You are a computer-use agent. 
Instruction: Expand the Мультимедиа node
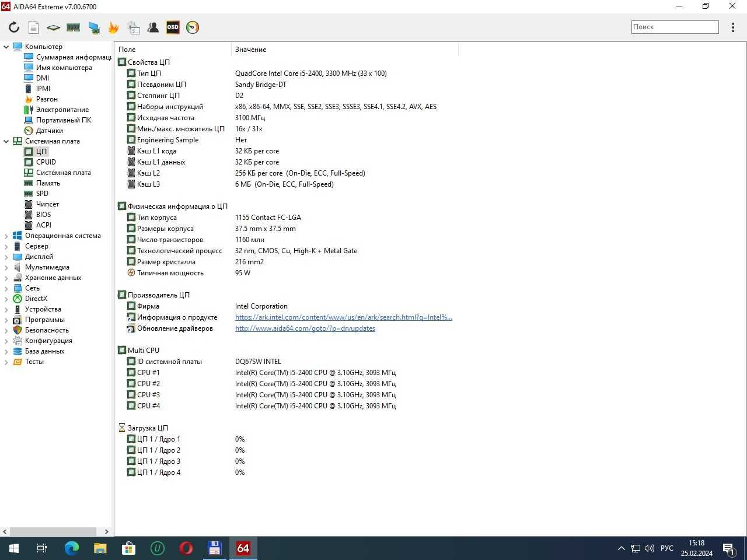pos(6,267)
